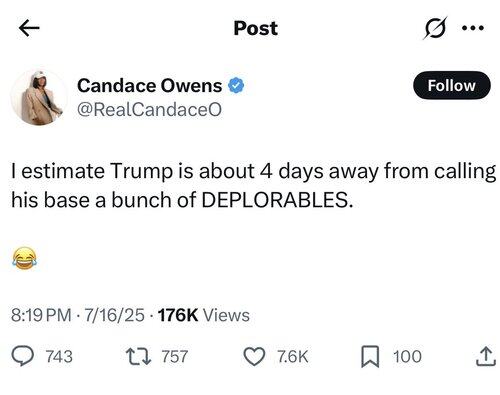
Task: Click the 176K Views analytics
Action: 204,315
